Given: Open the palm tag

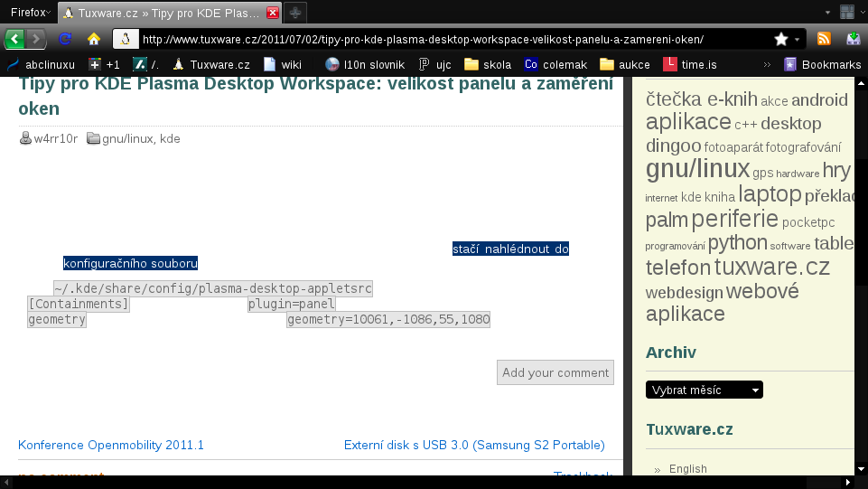Looking at the screenshot, I should (667, 220).
